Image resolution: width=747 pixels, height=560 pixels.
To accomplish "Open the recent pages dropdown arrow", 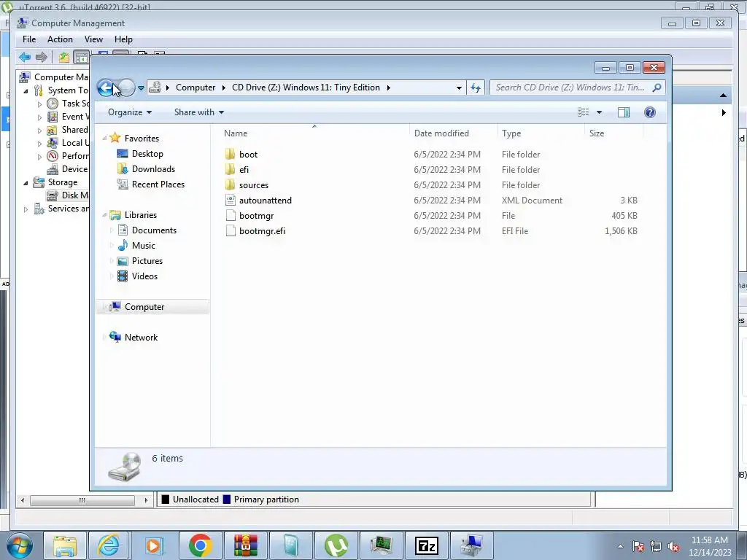I will pyautogui.click(x=141, y=88).
